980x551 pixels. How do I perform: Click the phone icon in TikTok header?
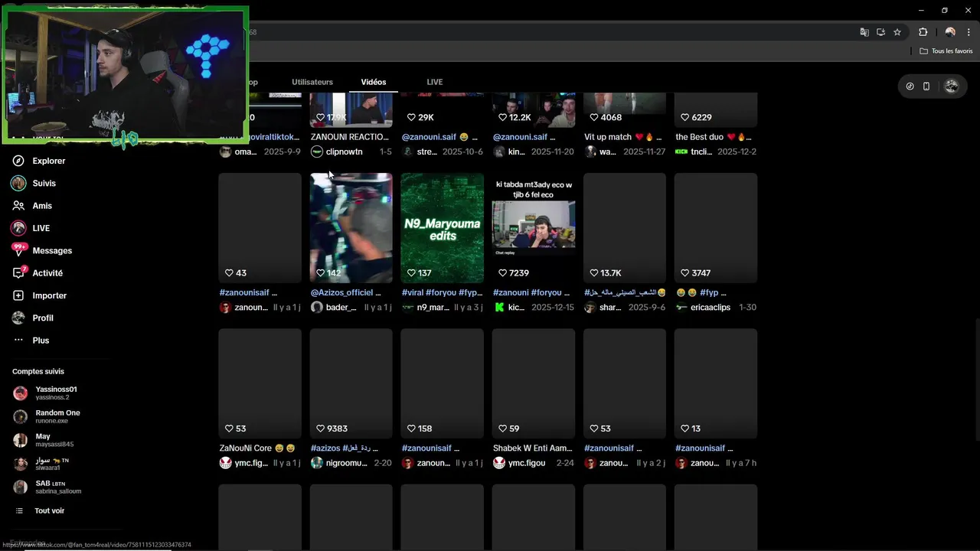926,86
